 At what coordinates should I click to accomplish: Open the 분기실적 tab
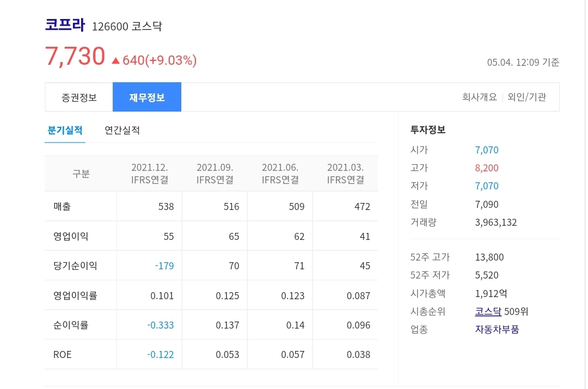[x=65, y=131]
